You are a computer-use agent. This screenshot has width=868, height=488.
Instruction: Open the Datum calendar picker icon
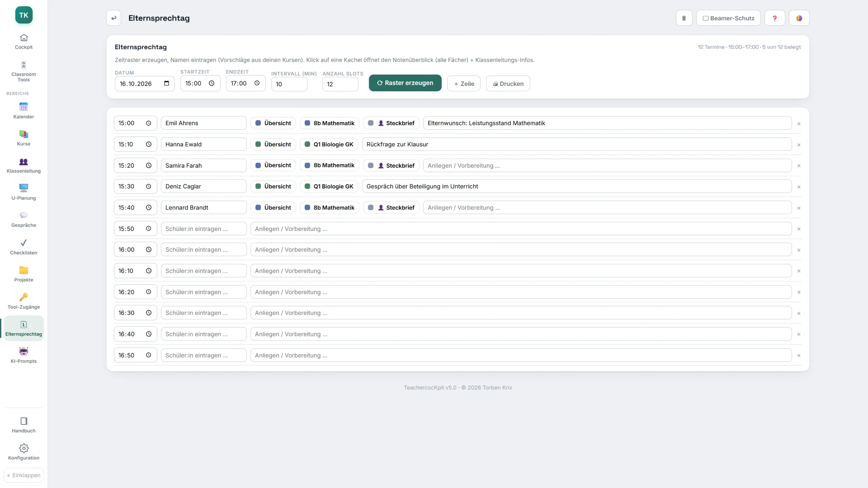(x=167, y=83)
